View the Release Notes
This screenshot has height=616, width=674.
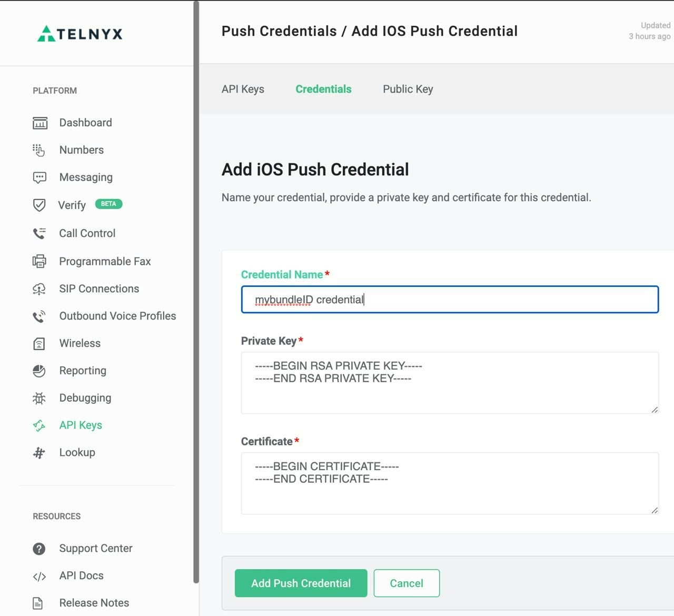point(94,603)
